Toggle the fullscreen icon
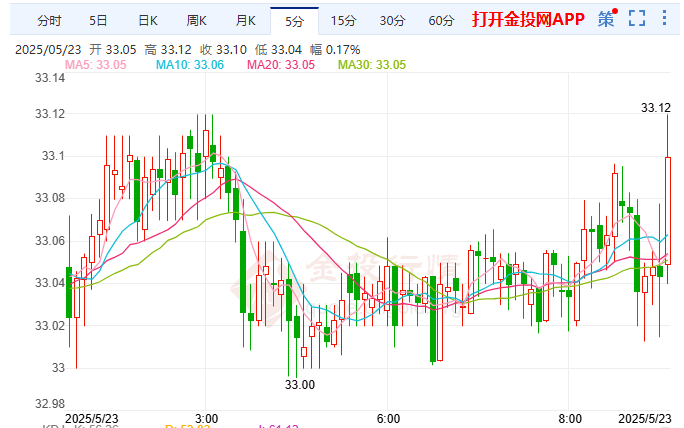 tap(637, 18)
